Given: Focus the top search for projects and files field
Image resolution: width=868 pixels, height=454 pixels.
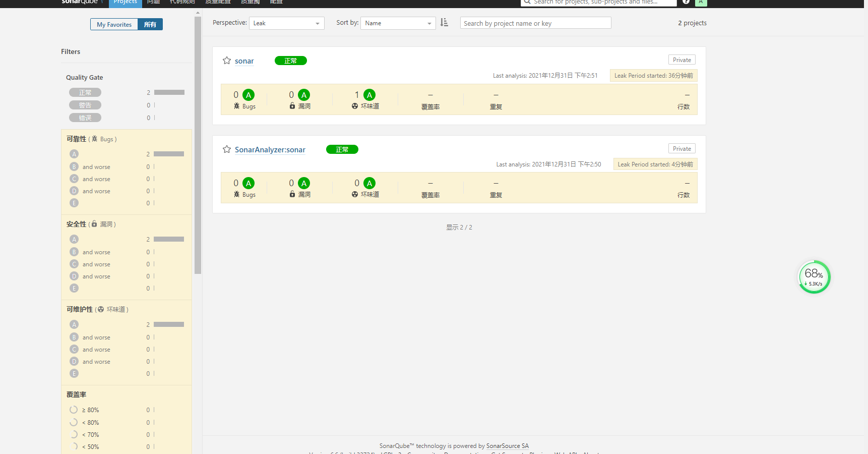Looking at the screenshot, I should tap(599, 3).
